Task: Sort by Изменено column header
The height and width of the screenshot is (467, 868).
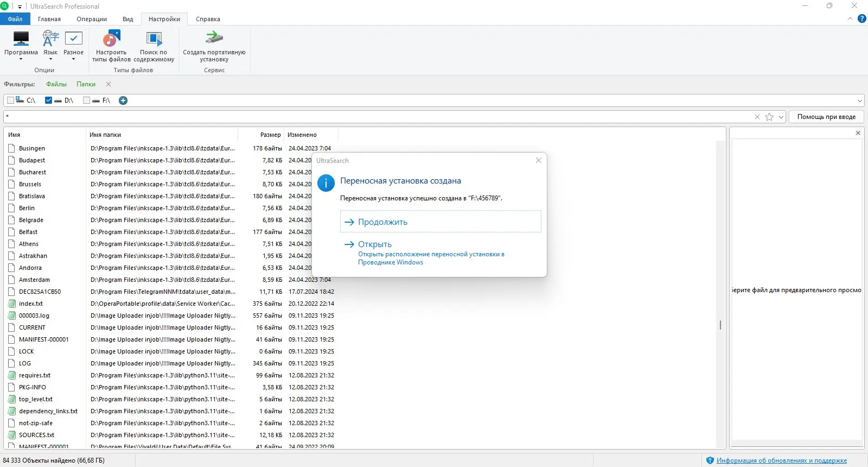Action: pos(311,135)
